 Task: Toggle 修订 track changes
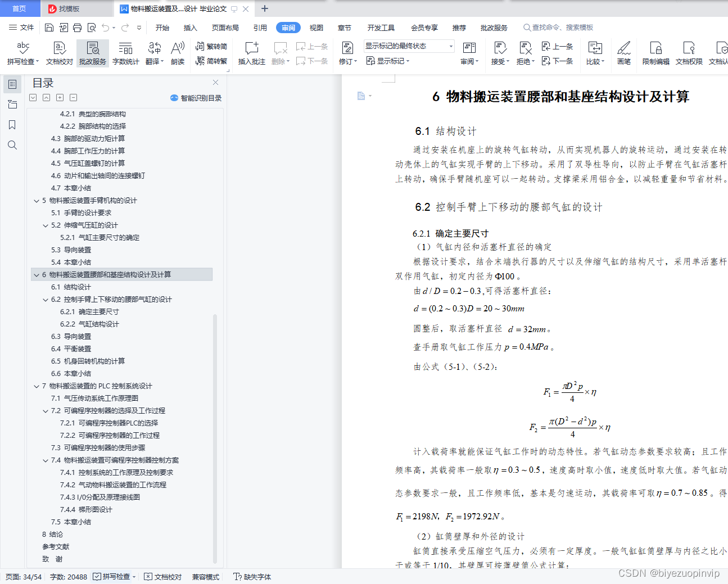click(x=347, y=53)
